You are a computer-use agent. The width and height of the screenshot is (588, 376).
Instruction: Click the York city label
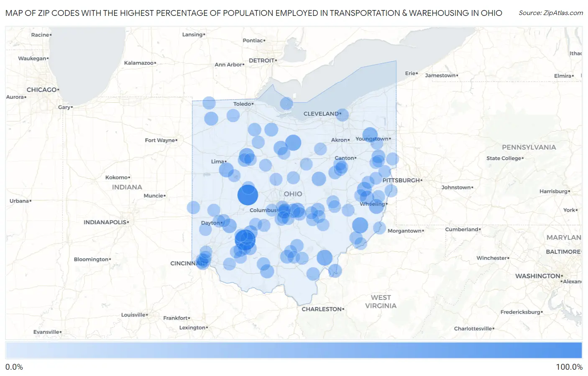click(569, 210)
